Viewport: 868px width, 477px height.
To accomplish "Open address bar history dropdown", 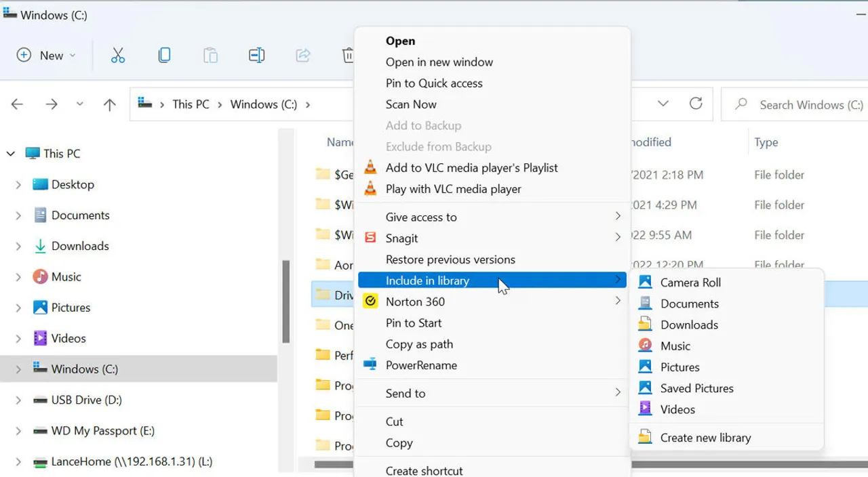I will click(663, 104).
